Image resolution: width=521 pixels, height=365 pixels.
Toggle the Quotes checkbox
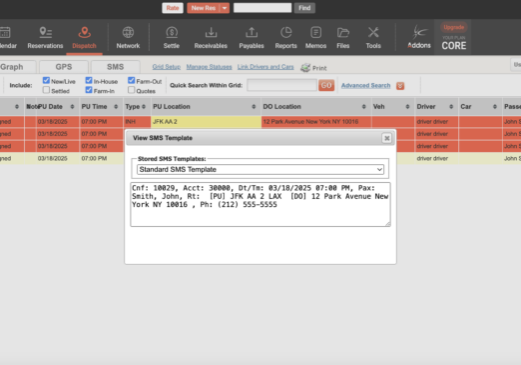[131, 90]
